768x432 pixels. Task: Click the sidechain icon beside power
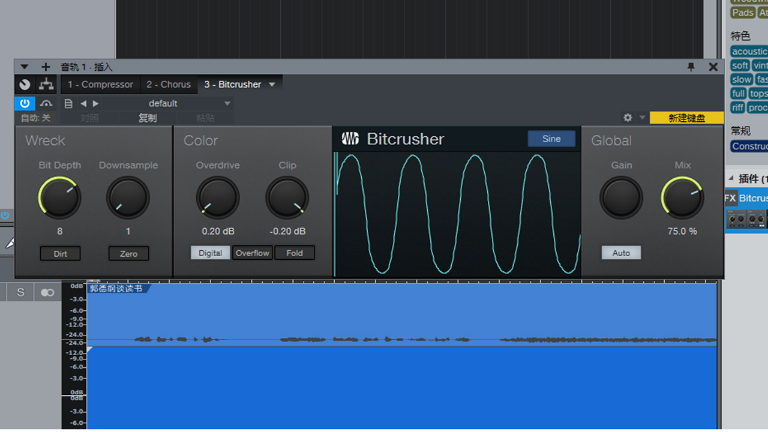[46, 103]
